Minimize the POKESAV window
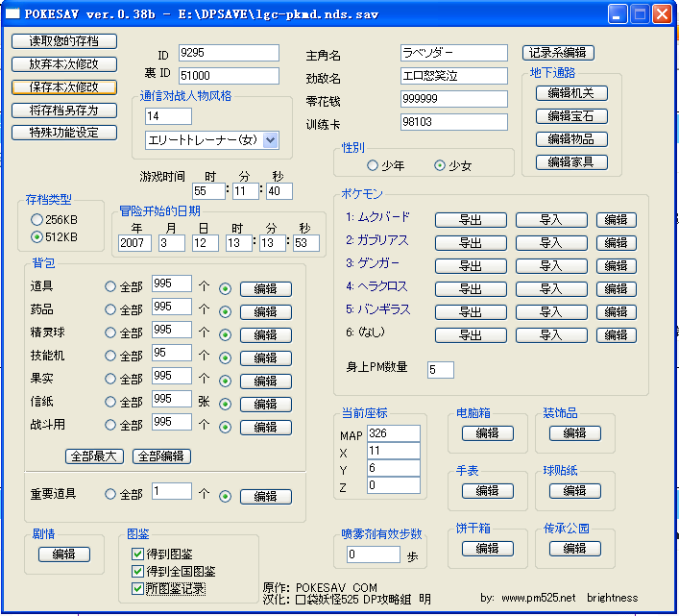This screenshot has height=616, width=679. (618, 14)
